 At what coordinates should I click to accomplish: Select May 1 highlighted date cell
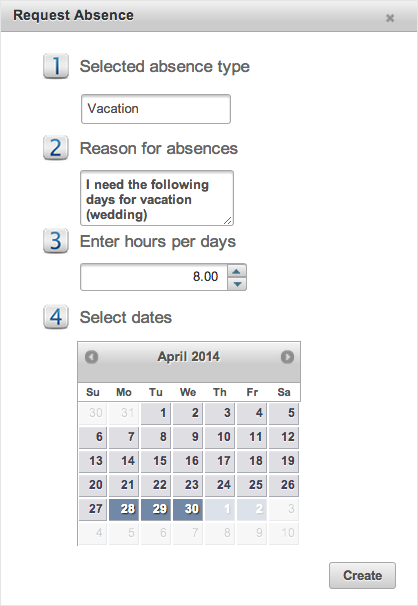(x=220, y=509)
